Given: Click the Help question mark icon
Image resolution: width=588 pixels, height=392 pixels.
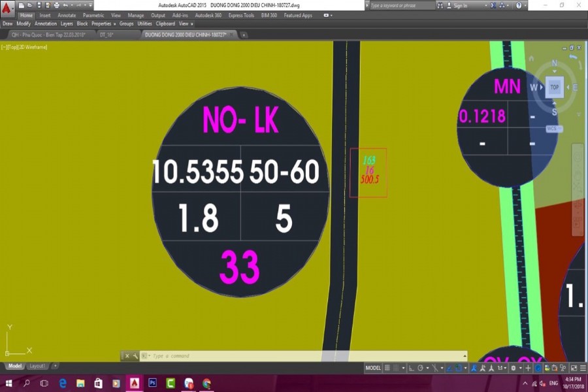Looking at the screenshot, I should [x=518, y=5].
